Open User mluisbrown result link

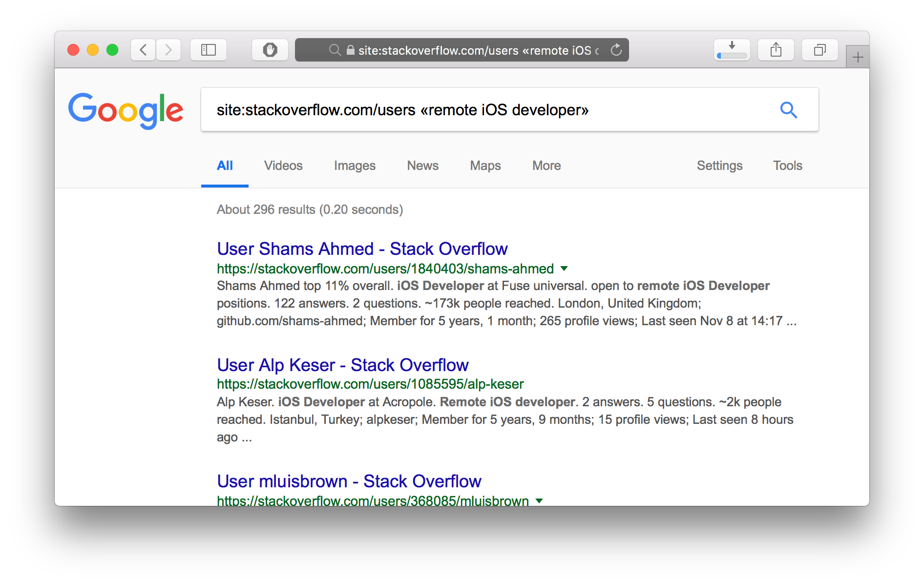pyautogui.click(x=349, y=481)
